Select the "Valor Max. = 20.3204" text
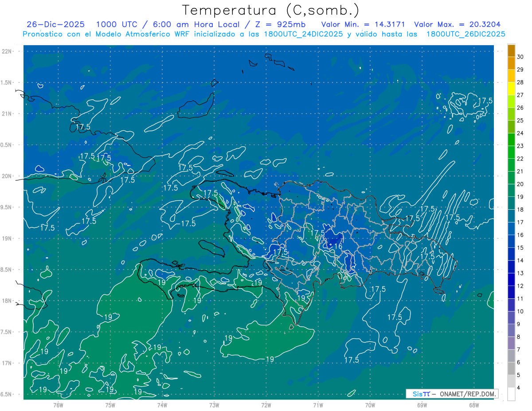Viewport: 532px width, 411px height. click(457, 24)
